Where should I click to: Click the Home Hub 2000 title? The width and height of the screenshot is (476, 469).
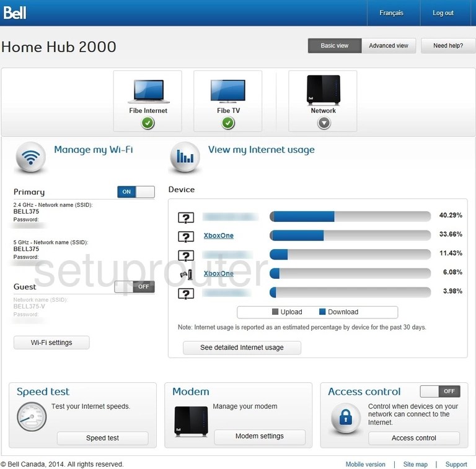(x=59, y=47)
